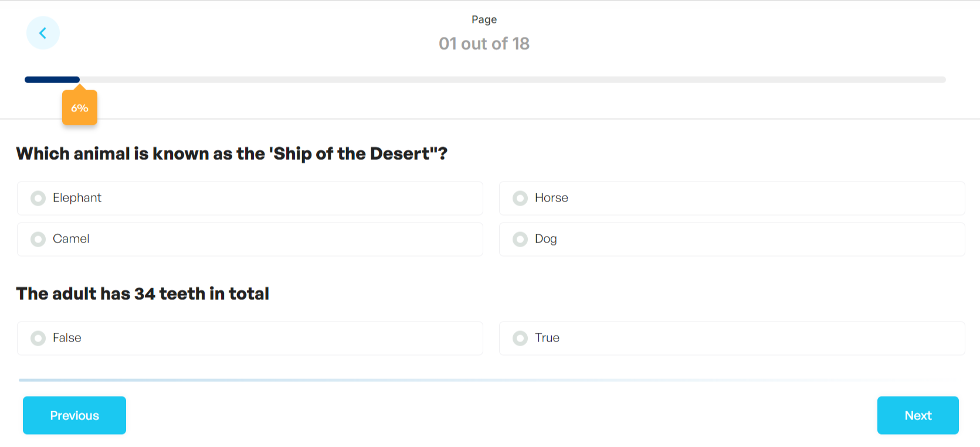Image resolution: width=980 pixels, height=447 pixels.
Task: Choose True for the teeth question
Action: click(520, 338)
